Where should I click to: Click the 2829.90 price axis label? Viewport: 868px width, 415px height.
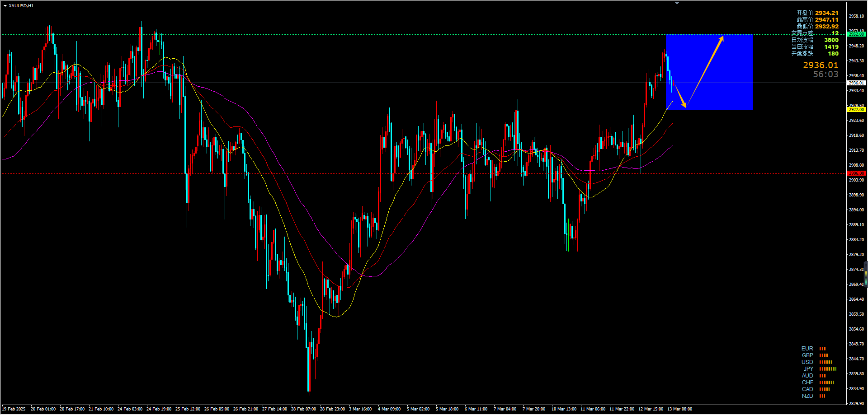coord(856,404)
